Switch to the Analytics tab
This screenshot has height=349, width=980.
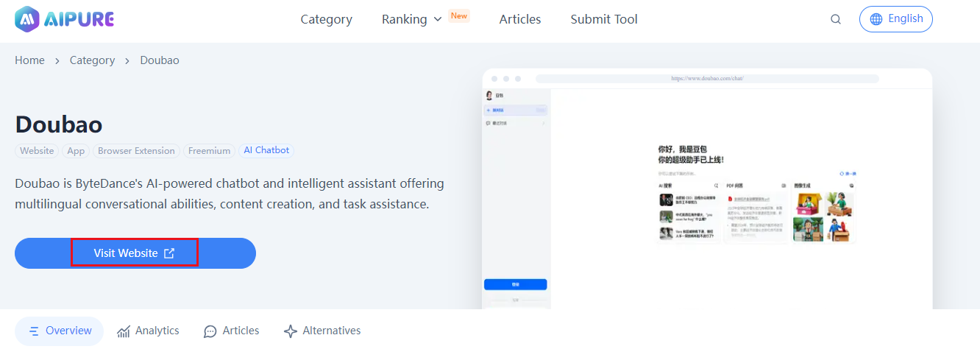point(148,331)
